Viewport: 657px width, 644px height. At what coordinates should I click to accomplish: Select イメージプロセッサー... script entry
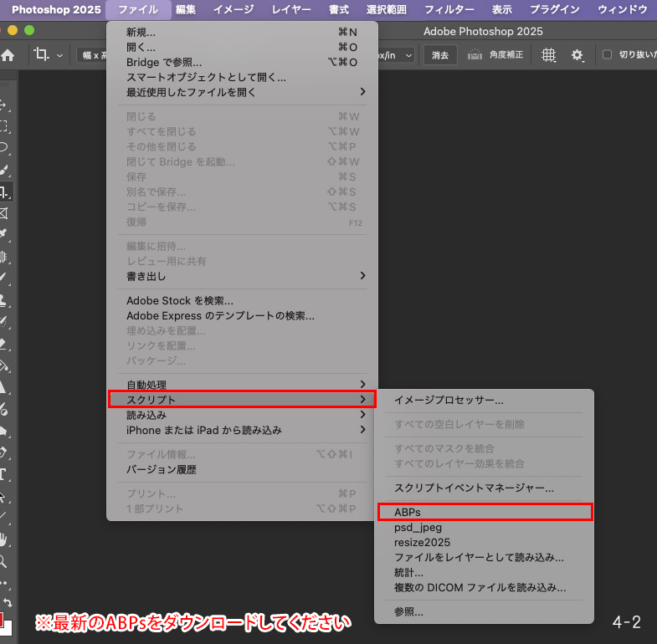(x=449, y=401)
